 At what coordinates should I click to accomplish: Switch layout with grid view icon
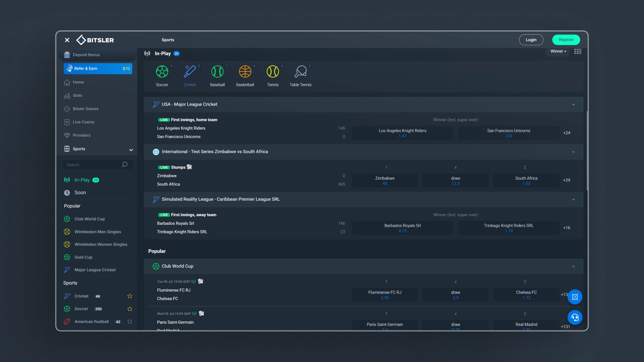(x=578, y=51)
